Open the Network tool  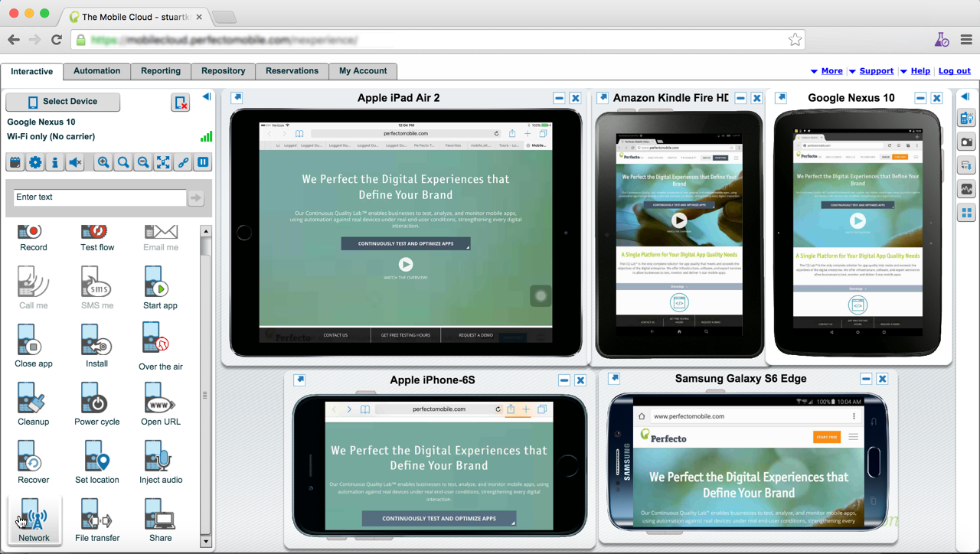[x=34, y=520]
